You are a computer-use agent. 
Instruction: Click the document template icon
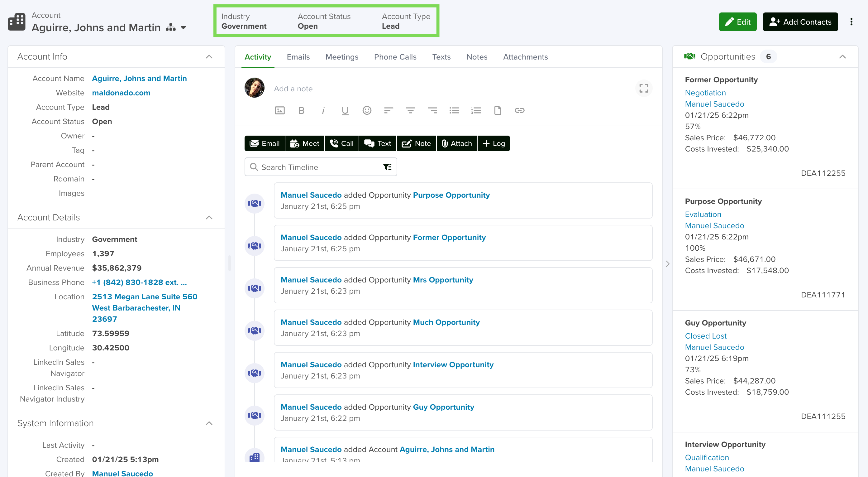(497, 110)
